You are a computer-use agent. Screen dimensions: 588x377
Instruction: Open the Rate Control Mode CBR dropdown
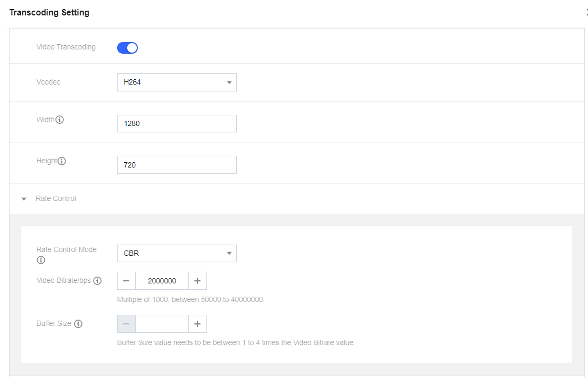click(177, 254)
